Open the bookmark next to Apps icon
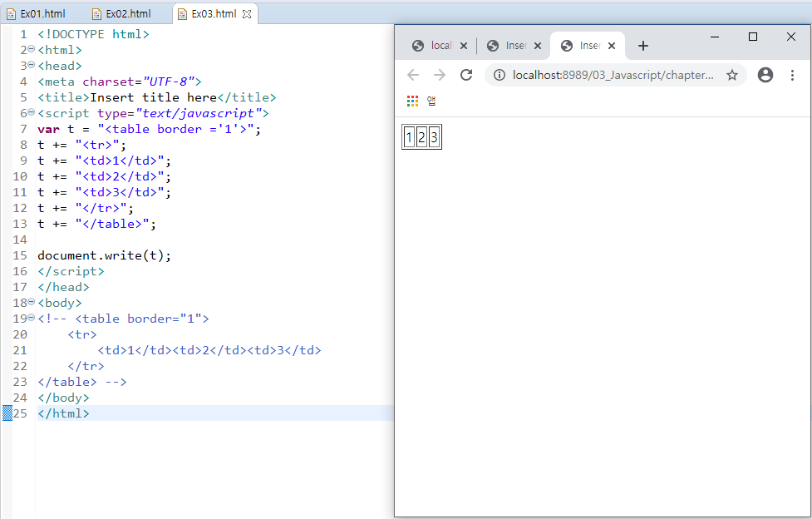812x519 pixels. pos(431,101)
